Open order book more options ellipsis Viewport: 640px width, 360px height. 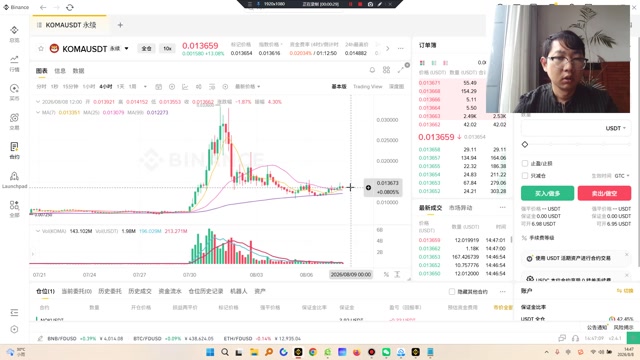pyautogui.click(x=502, y=207)
